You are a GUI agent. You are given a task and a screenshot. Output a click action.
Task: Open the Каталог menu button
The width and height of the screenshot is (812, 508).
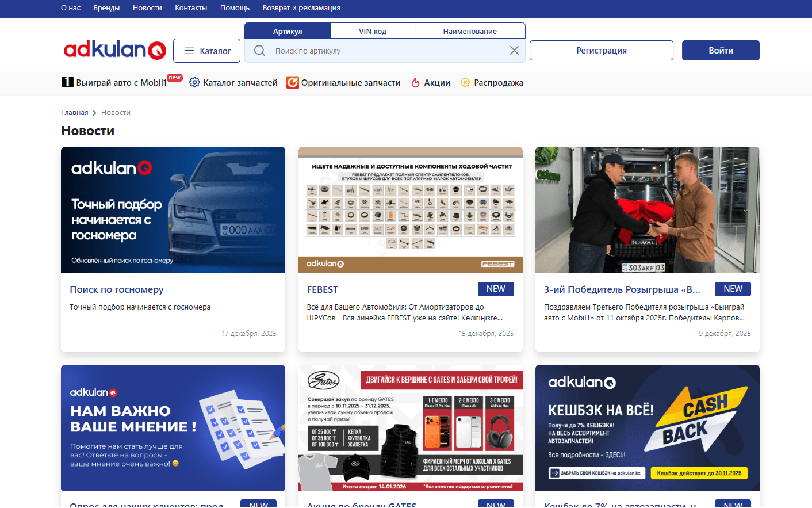pyautogui.click(x=206, y=51)
